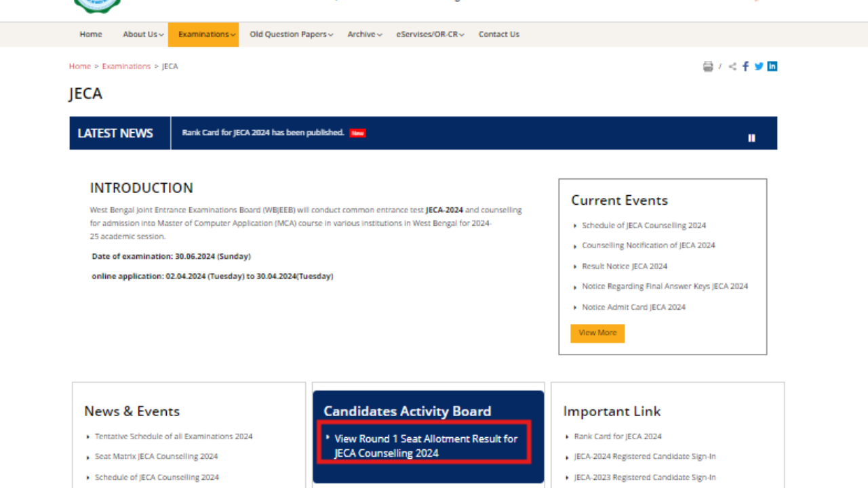Pause the Latest News ticker

(x=751, y=138)
